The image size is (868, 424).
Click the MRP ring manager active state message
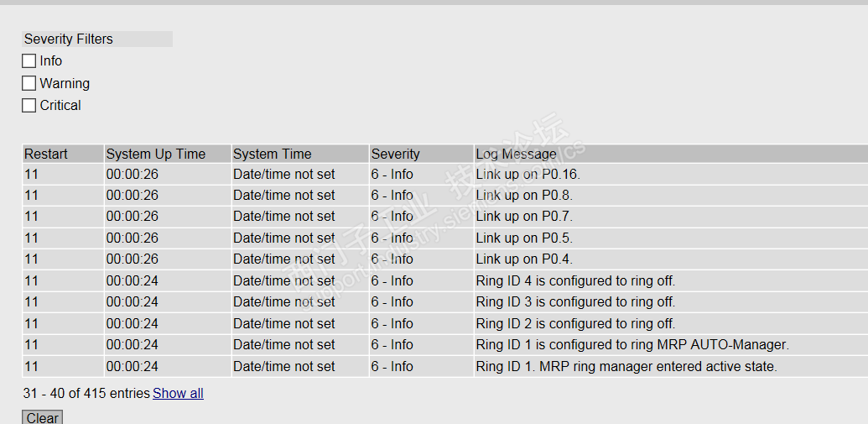[x=626, y=366]
